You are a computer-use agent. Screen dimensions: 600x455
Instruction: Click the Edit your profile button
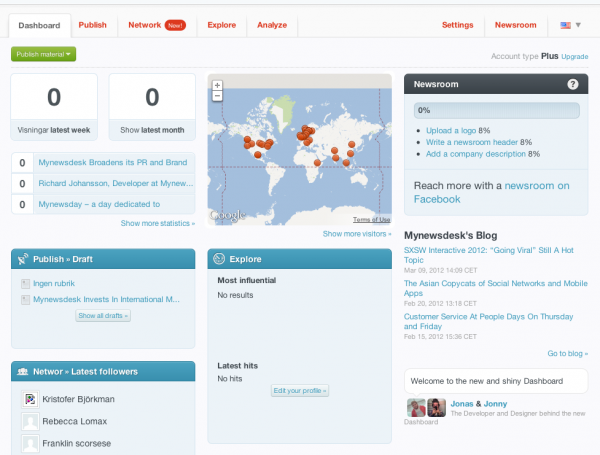[x=300, y=391]
